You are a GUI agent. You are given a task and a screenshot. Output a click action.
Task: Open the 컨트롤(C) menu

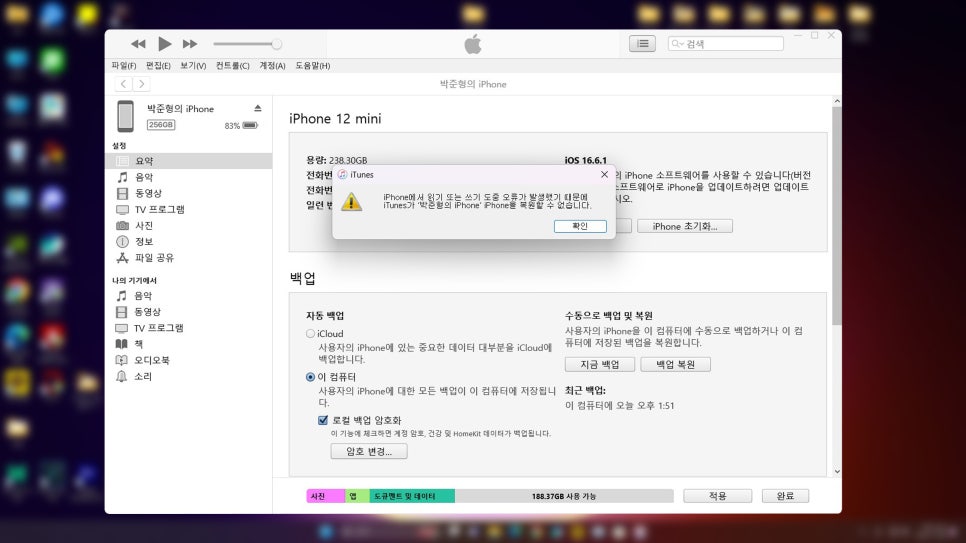232,65
